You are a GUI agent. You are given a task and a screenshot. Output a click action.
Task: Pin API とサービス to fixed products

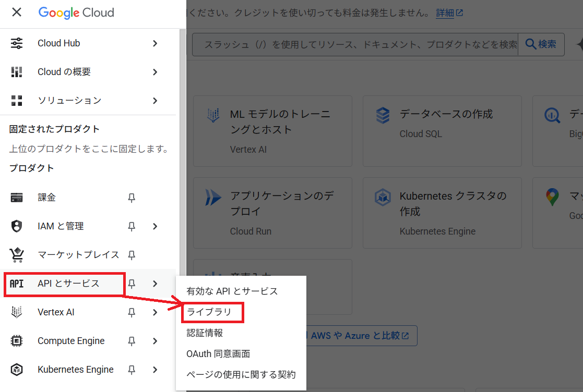coord(131,284)
